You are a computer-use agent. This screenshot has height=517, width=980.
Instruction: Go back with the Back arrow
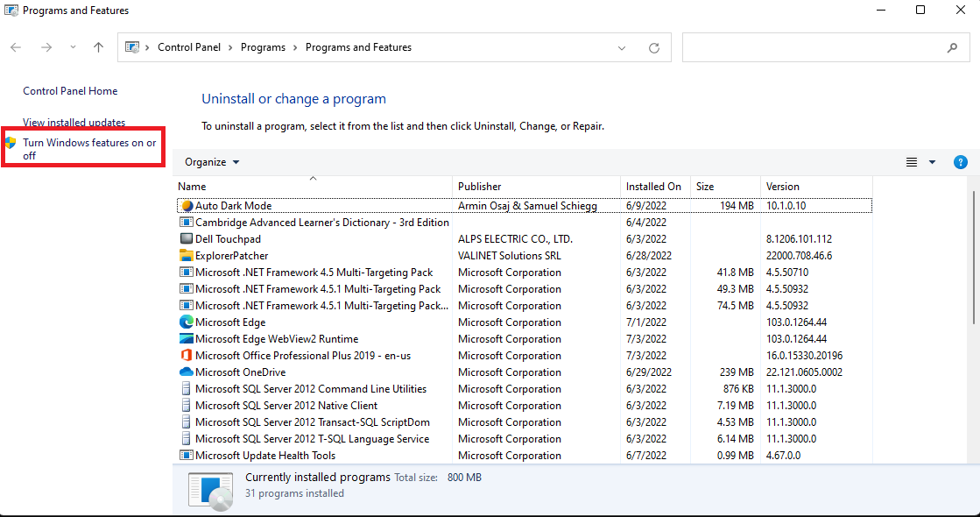[x=17, y=47]
